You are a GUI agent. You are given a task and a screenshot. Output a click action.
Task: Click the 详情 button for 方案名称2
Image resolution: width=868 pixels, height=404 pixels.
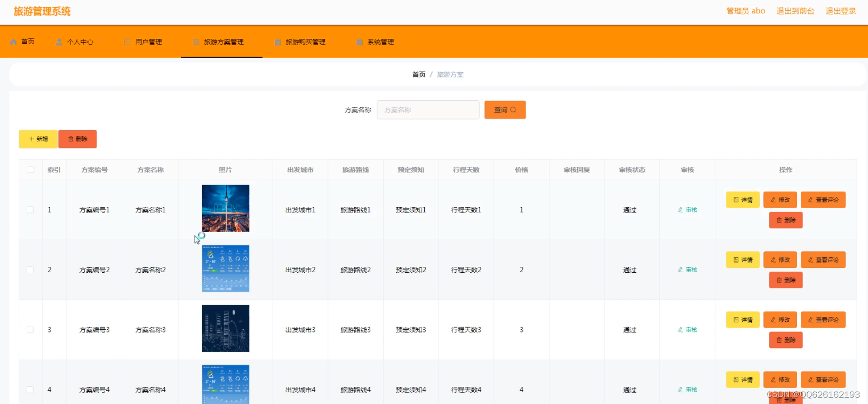click(x=743, y=259)
